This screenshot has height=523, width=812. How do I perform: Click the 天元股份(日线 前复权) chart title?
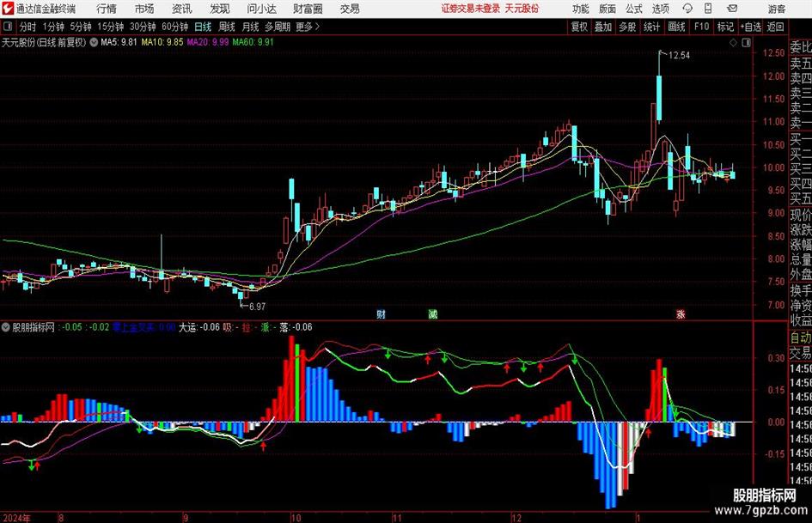[44, 42]
